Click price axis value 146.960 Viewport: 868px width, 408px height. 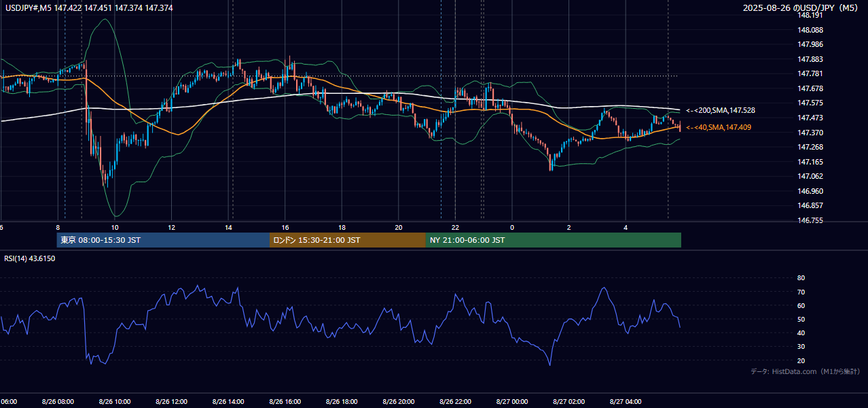(x=811, y=191)
